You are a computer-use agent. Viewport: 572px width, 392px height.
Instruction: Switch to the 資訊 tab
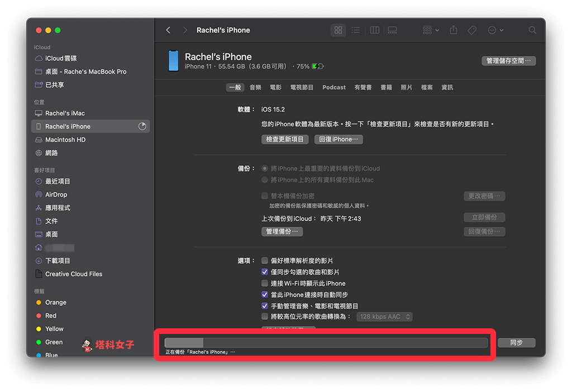447,87
